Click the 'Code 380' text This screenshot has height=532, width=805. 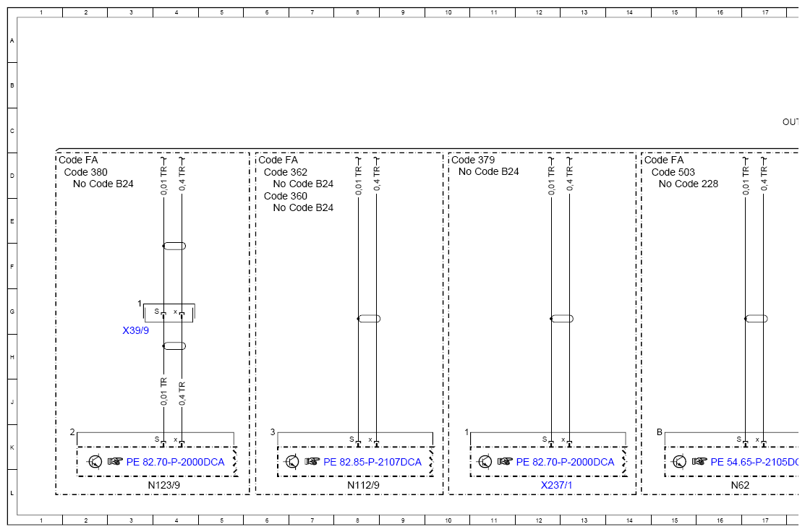(x=86, y=172)
